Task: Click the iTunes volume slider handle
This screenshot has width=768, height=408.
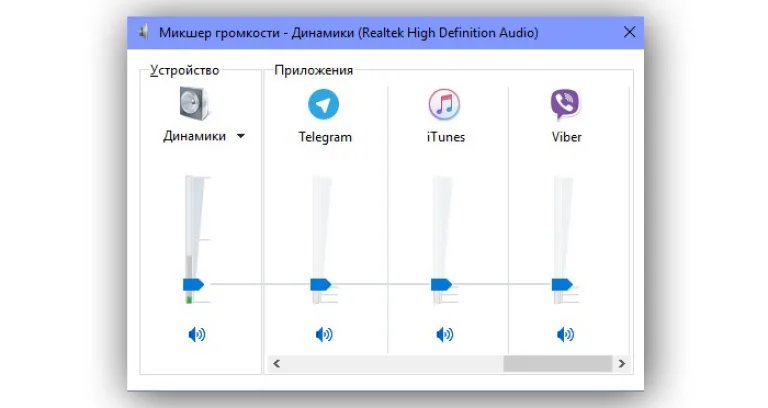Action: [441, 285]
